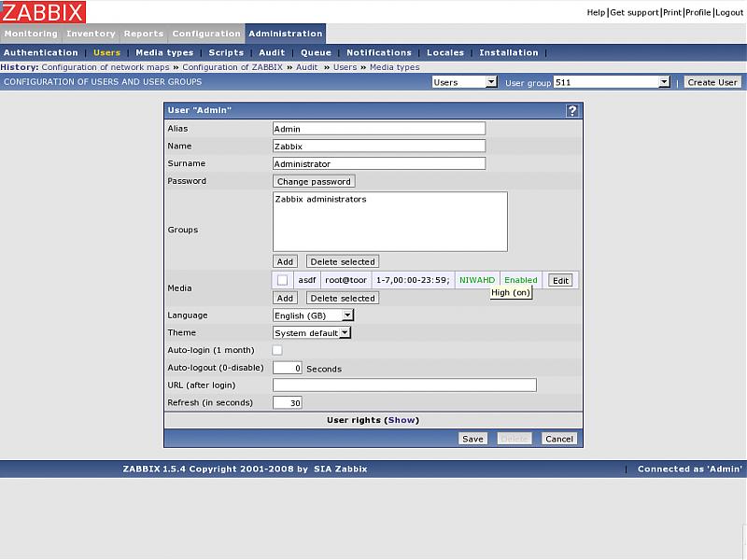Open the Users view dropdown
This screenshot has width=747, height=560.
pyautogui.click(x=464, y=82)
